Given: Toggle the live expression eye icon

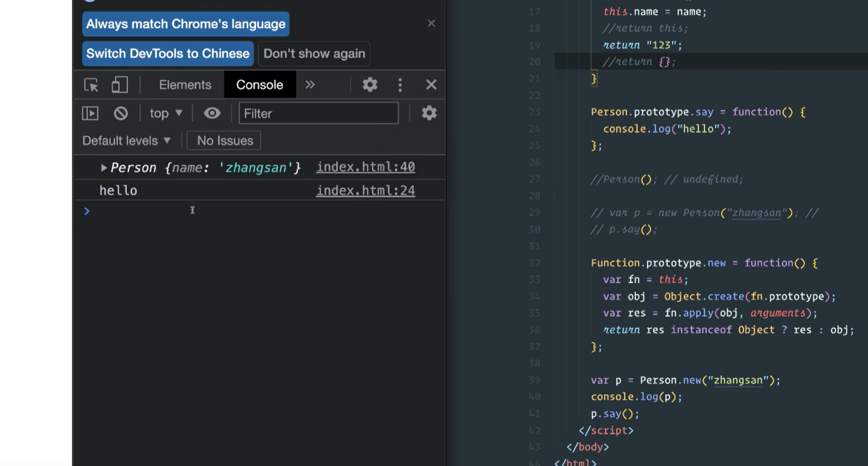Looking at the screenshot, I should point(212,113).
